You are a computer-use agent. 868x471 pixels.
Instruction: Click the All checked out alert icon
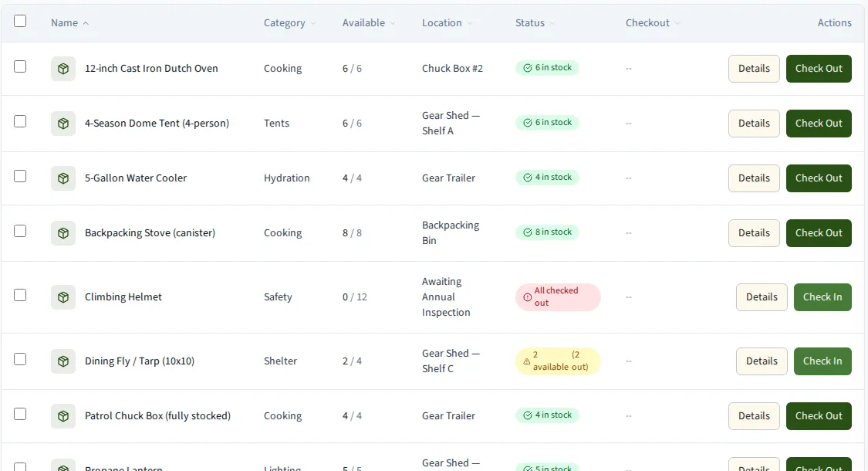tap(527, 297)
